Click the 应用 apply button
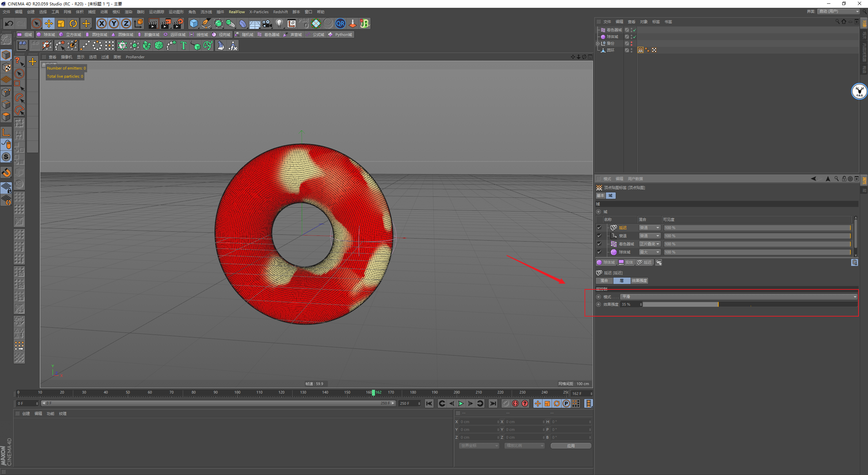The height and width of the screenshot is (475, 868). tap(571, 446)
